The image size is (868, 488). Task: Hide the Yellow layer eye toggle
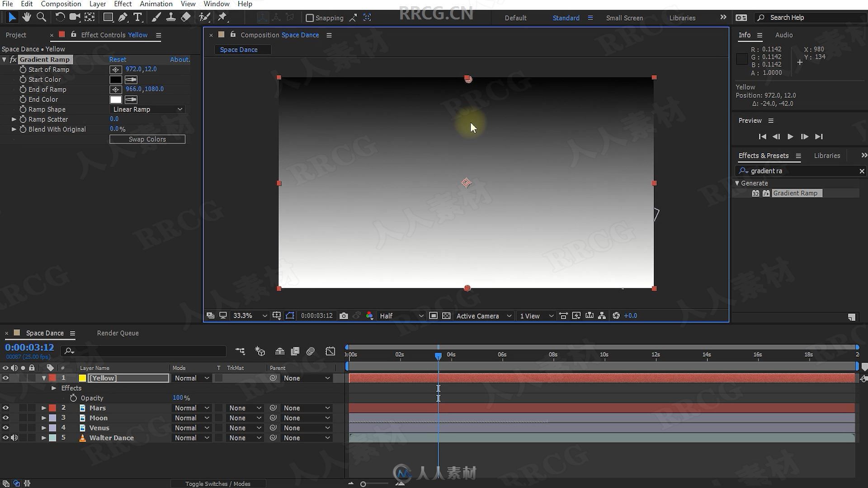coord(5,378)
